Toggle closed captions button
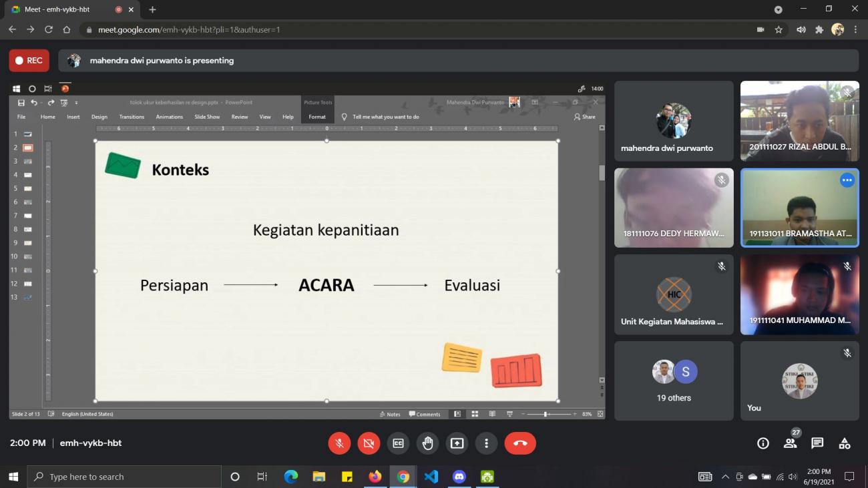Image resolution: width=868 pixels, height=488 pixels. click(398, 443)
